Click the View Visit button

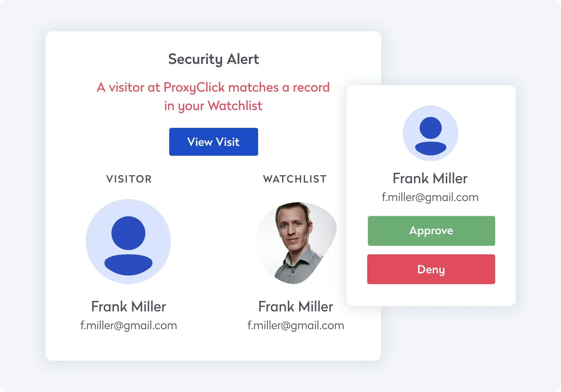[x=213, y=142]
